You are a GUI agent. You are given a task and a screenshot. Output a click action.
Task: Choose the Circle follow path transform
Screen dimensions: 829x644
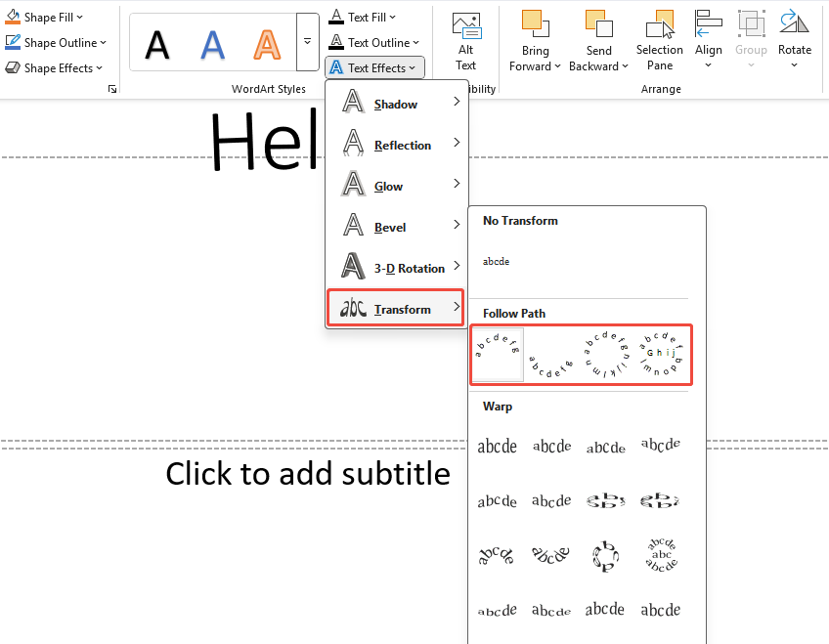[x=606, y=355]
